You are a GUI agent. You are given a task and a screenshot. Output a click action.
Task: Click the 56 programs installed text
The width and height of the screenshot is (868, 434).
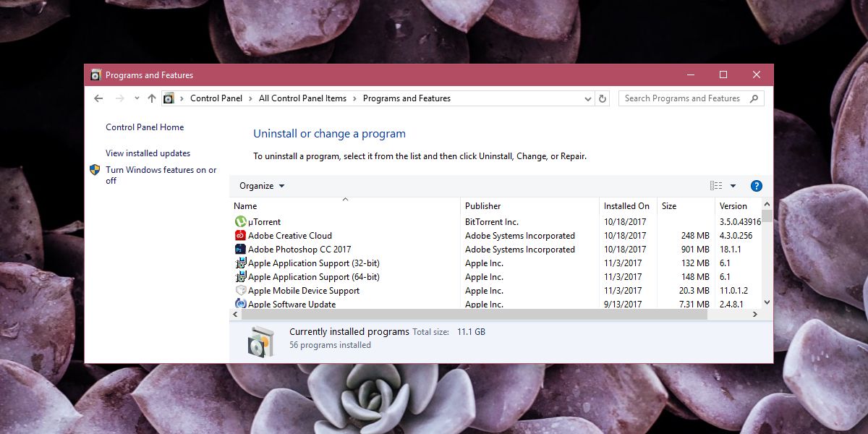330,345
